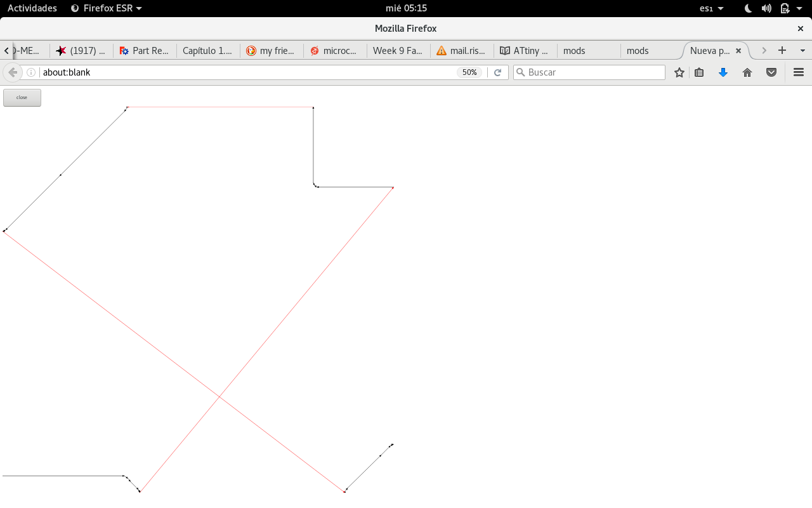Open the Firefox hamburger menu

799,72
